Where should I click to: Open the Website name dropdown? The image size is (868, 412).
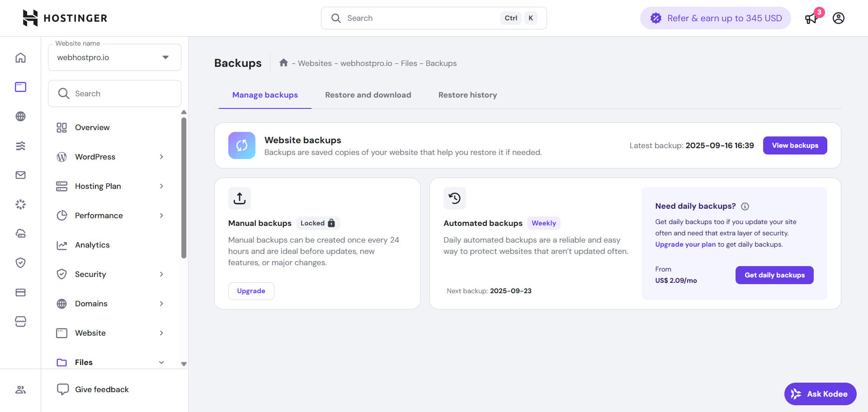pyautogui.click(x=115, y=57)
